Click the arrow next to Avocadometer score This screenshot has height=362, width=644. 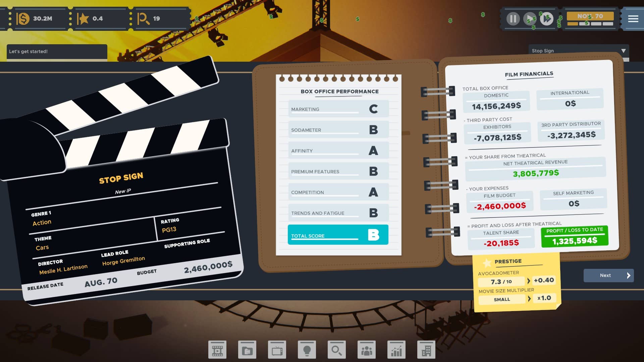pos(529,281)
